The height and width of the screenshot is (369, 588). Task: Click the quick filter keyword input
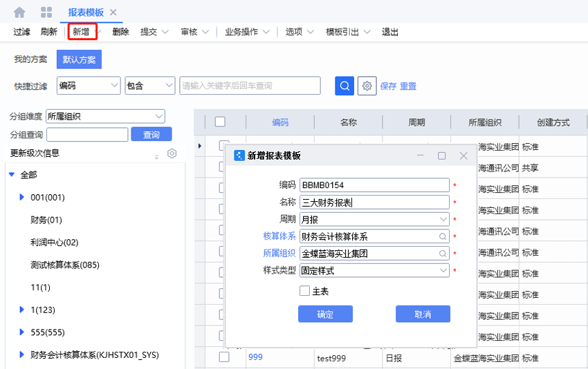pyautogui.click(x=250, y=86)
